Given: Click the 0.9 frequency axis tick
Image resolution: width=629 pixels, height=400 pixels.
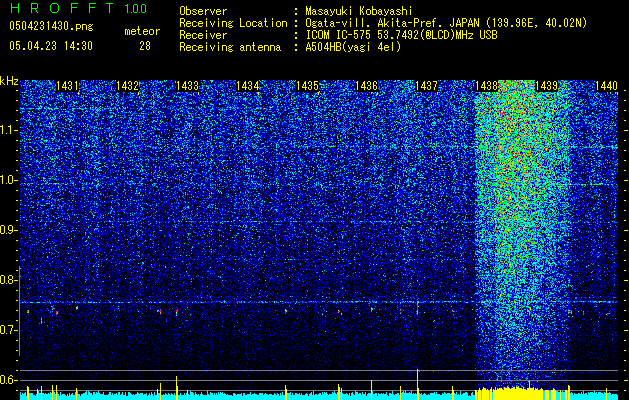Looking at the screenshot, I should (x=9, y=230).
